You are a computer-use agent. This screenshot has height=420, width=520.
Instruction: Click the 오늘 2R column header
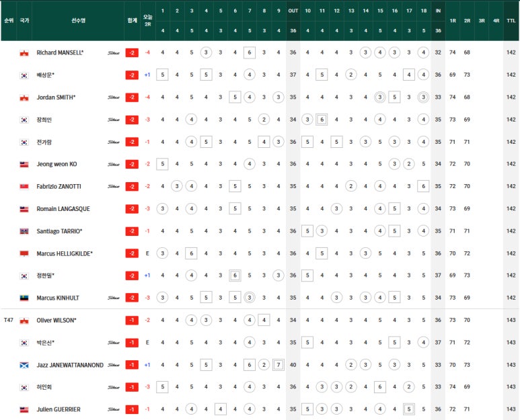147,21
